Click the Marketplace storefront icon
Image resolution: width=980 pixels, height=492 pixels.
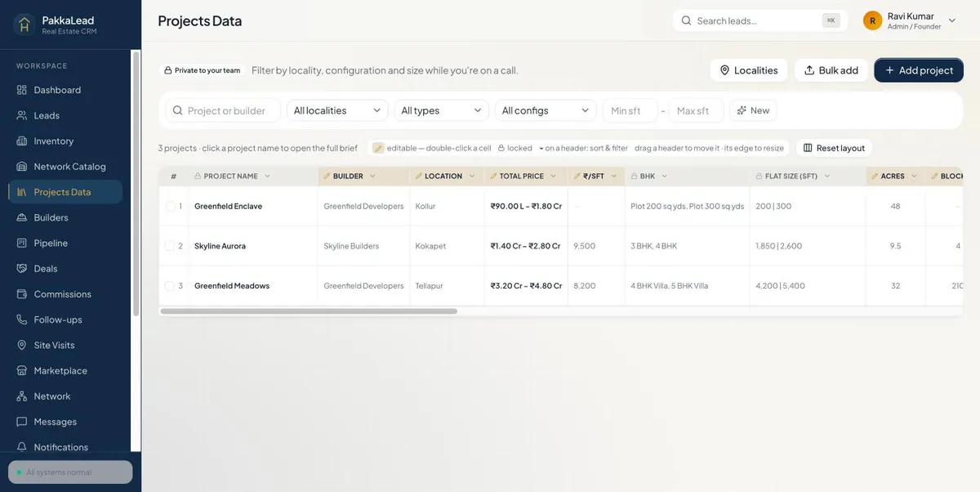[x=22, y=370]
